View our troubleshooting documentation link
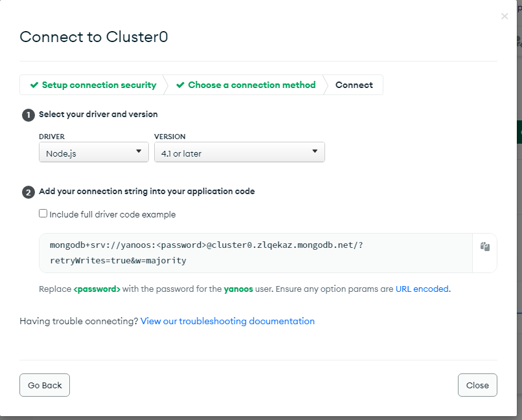The height and width of the screenshot is (420, 522). point(227,321)
